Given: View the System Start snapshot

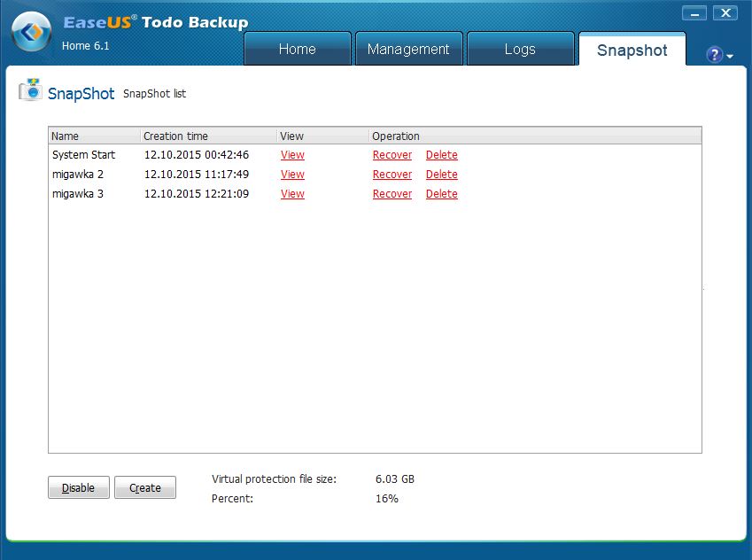Looking at the screenshot, I should pos(292,155).
